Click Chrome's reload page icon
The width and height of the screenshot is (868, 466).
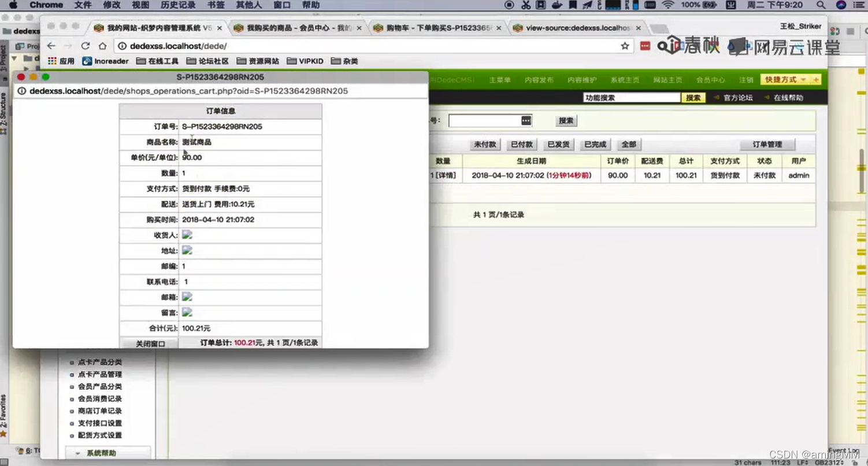86,46
